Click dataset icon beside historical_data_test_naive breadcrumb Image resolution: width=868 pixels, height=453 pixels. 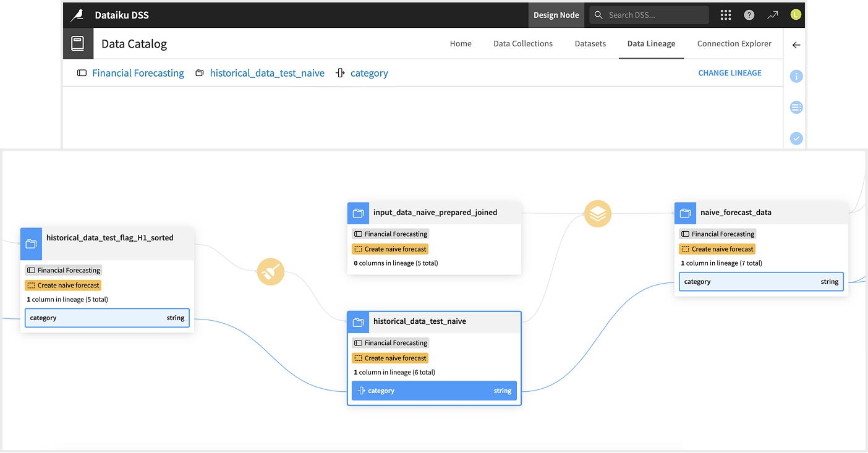(x=199, y=73)
